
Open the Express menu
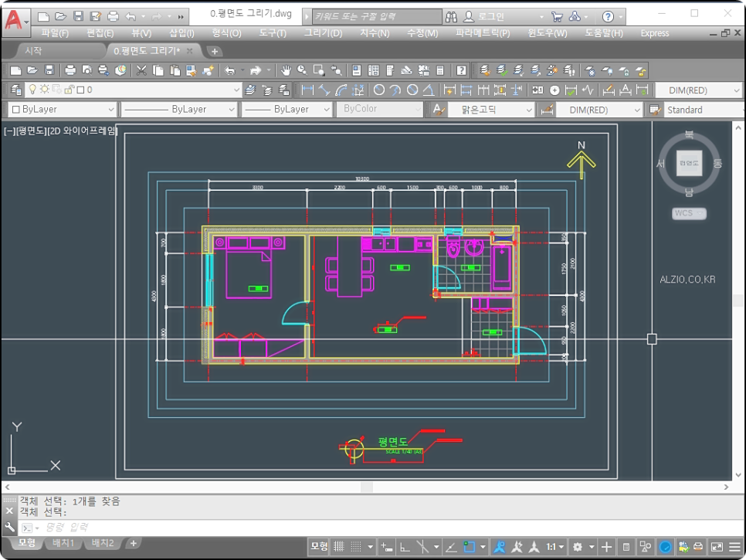tap(655, 33)
